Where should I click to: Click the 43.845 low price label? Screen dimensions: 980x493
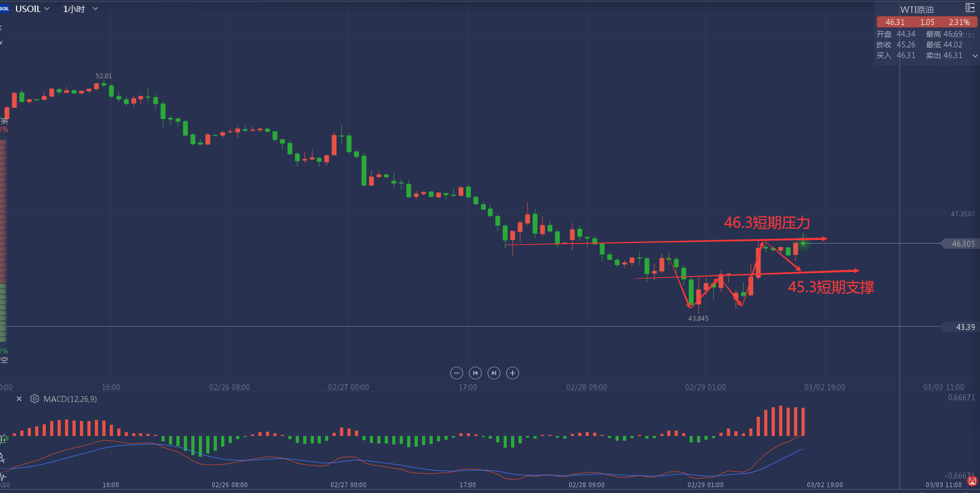(x=699, y=319)
